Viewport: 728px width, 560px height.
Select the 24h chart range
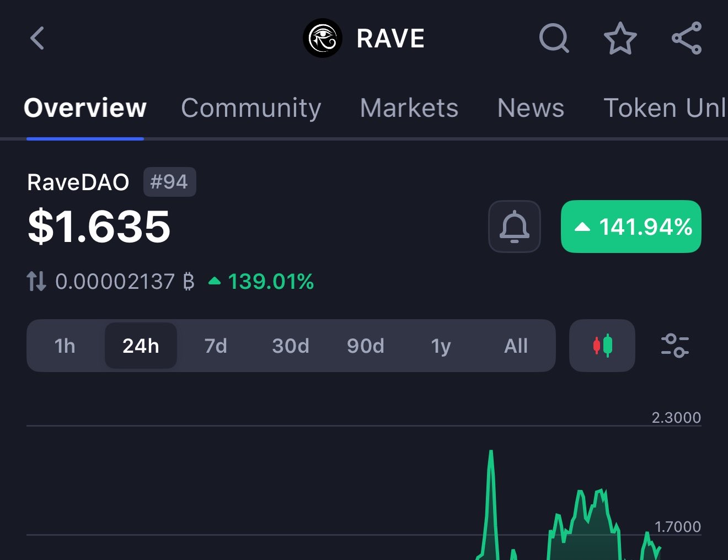point(141,346)
